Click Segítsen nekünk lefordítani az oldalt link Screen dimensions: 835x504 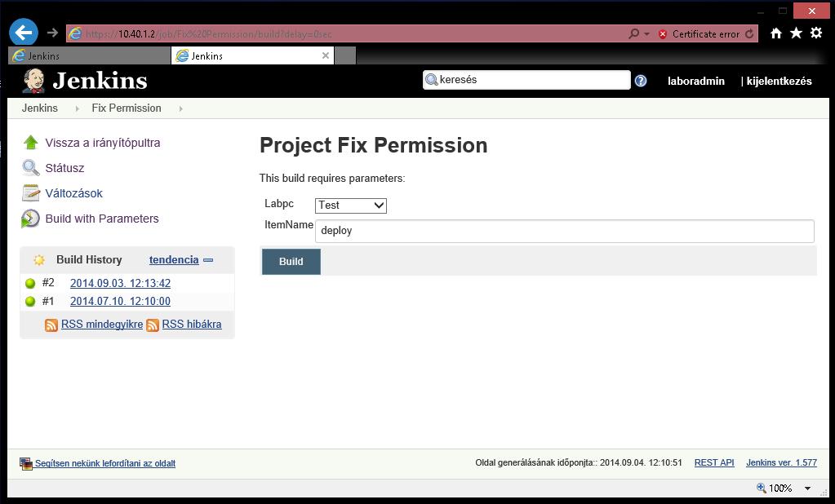pos(105,463)
